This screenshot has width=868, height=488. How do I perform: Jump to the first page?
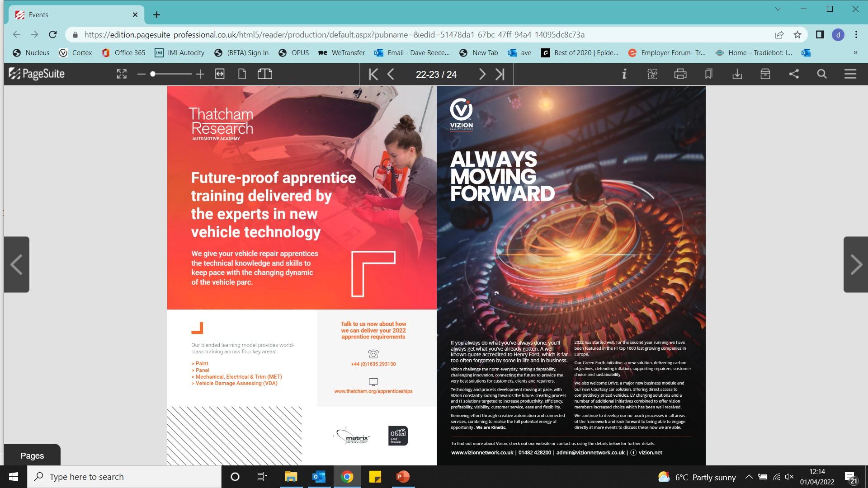point(373,74)
